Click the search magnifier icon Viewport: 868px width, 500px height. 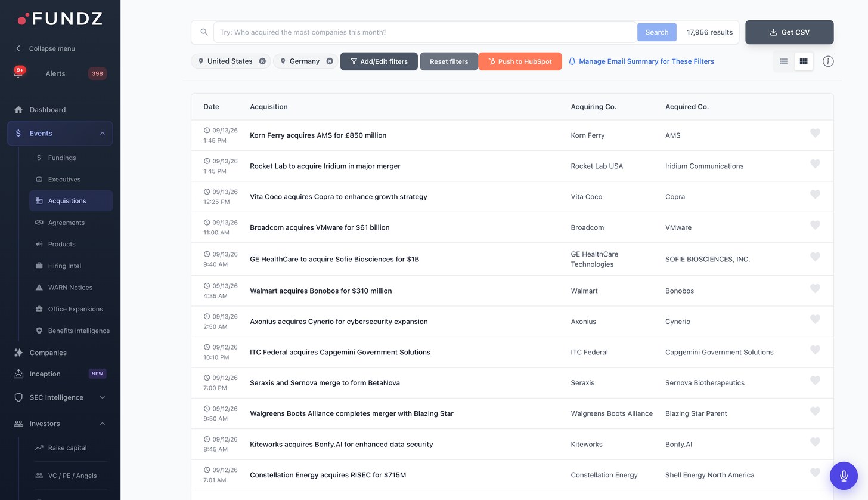pyautogui.click(x=204, y=32)
